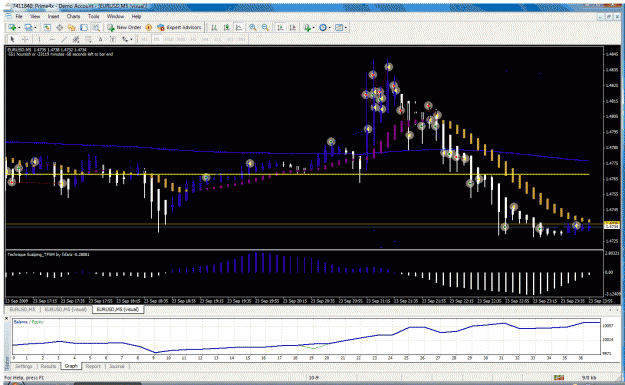Screen dimensions: 625x385
Task: Zoom in on the chart
Action: click(x=253, y=28)
